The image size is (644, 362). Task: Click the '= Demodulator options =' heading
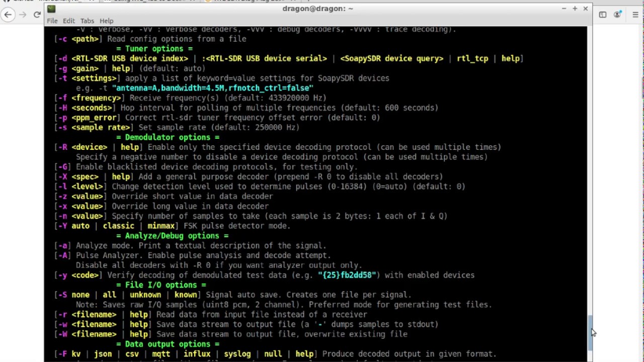[168, 137]
